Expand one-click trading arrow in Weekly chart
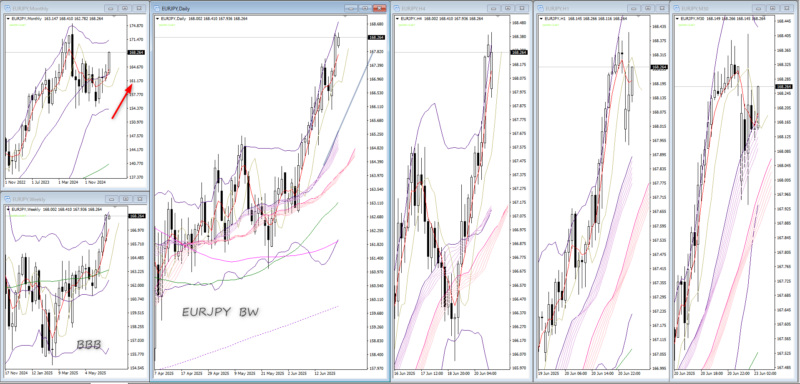 [x=8, y=209]
